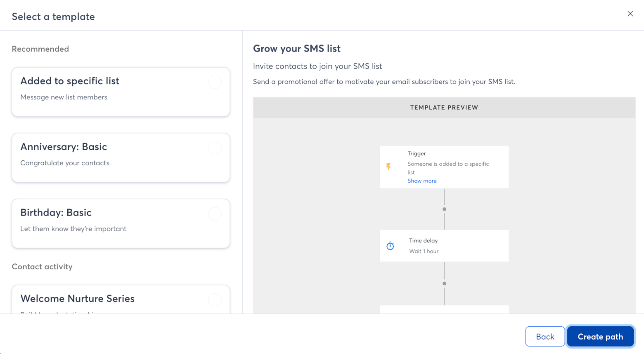This screenshot has width=644, height=354.
Task: Select the Added to specific list radio button
Action: coord(215,82)
